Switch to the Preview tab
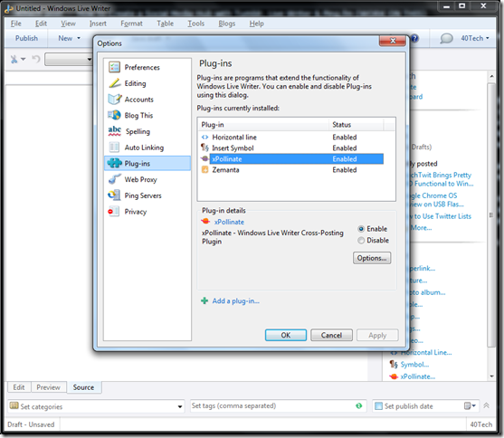The height and width of the screenshot is (438, 504). click(49, 387)
